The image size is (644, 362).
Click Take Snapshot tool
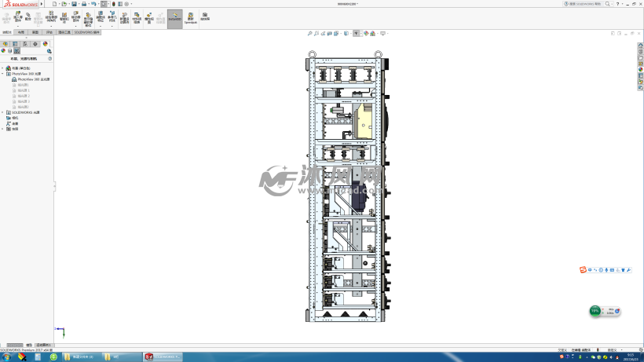pos(204,17)
